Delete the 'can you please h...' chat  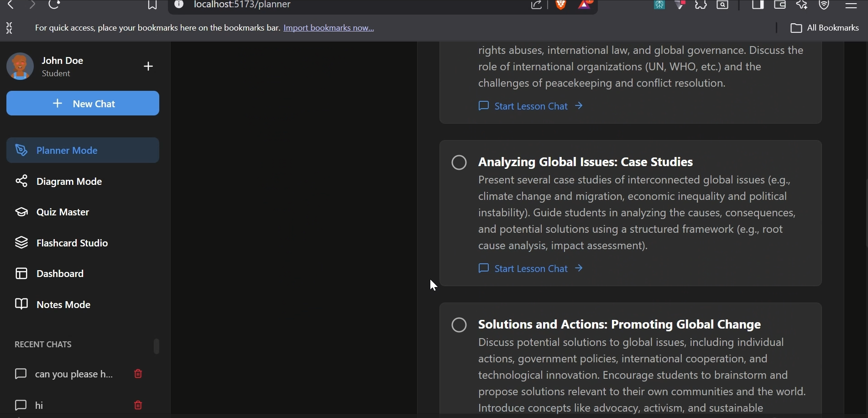point(138,375)
